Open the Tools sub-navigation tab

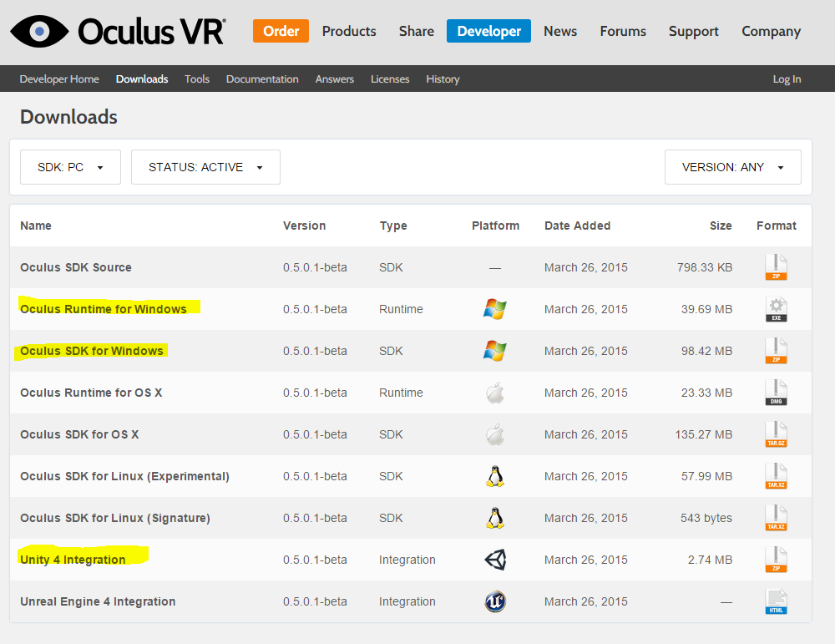[197, 79]
